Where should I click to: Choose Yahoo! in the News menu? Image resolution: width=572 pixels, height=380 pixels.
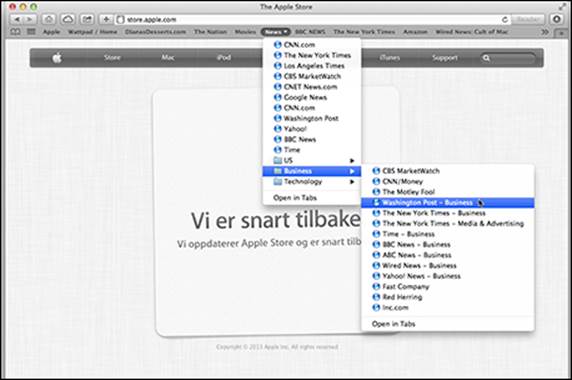pos(312,129)
